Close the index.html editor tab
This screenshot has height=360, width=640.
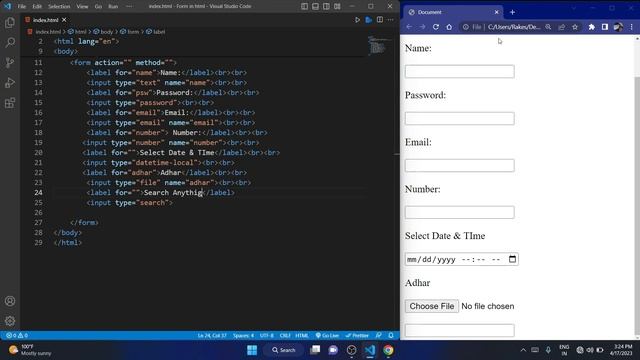(x=64, y=20)
